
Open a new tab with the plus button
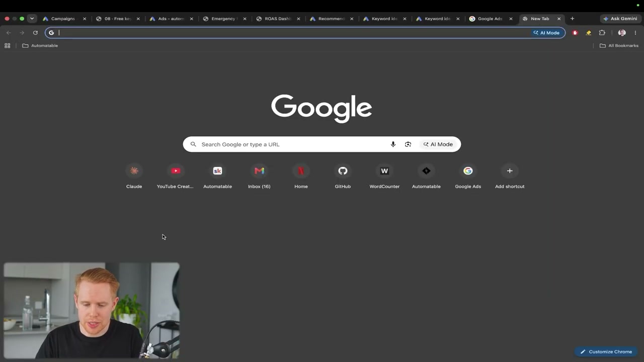pyautogui.click(x=572, y=19)
